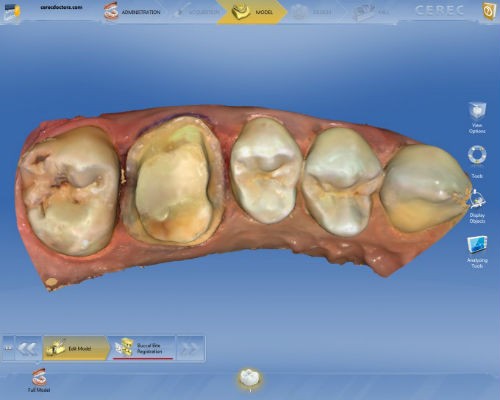Open the help icon at top right

point(489,11)
